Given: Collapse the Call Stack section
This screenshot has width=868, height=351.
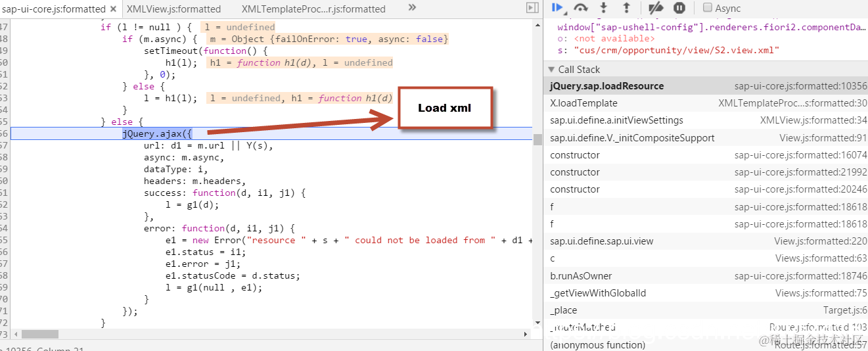Looking at the screenshot, I should (551, 70).
